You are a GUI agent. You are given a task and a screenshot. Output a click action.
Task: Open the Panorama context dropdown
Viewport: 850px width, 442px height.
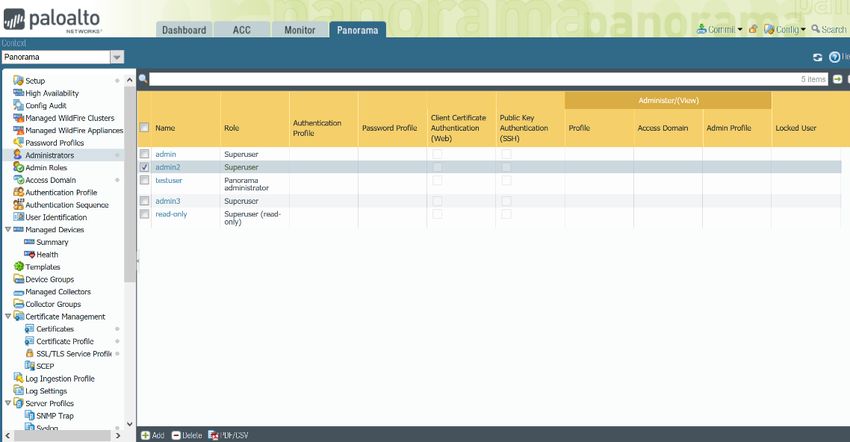pyautogui.click(x=117, y=57)
